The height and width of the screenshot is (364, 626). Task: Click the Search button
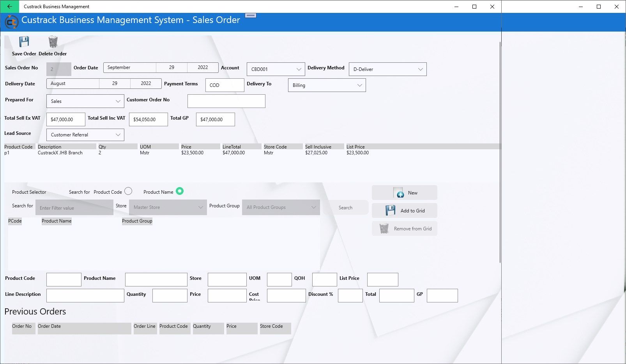[x=345, y=207]
